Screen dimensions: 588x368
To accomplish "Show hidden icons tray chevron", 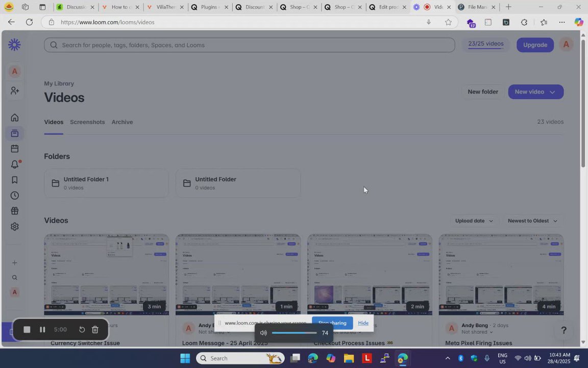I will (x=447, y=358).
